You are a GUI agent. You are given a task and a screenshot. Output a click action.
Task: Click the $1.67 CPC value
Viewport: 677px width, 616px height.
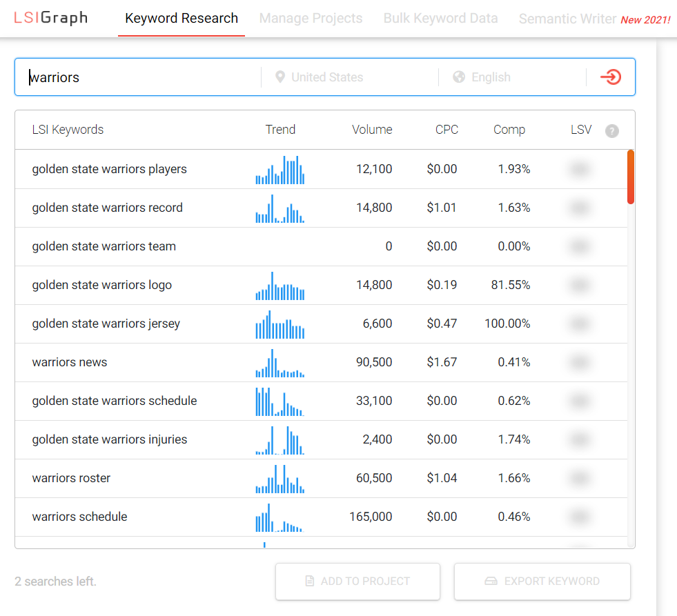pyautogui.click(x=442, y=362)
